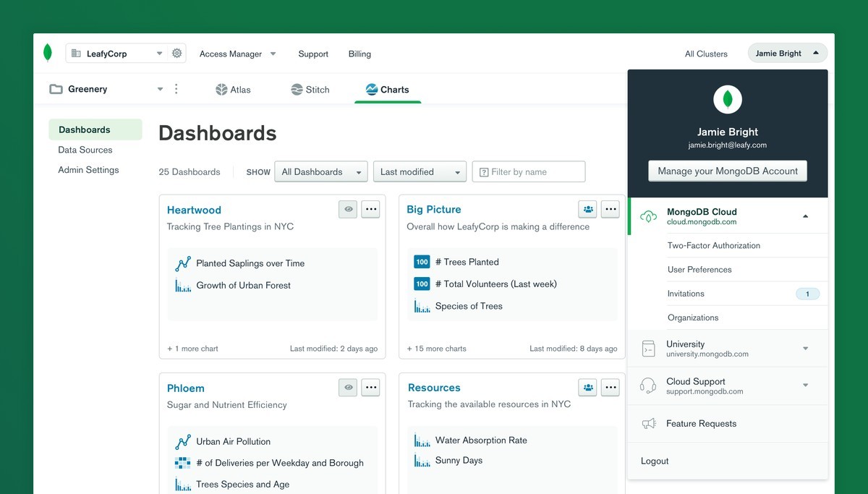Open LeafyCorp organization settings gear

(x=176, y=54)
